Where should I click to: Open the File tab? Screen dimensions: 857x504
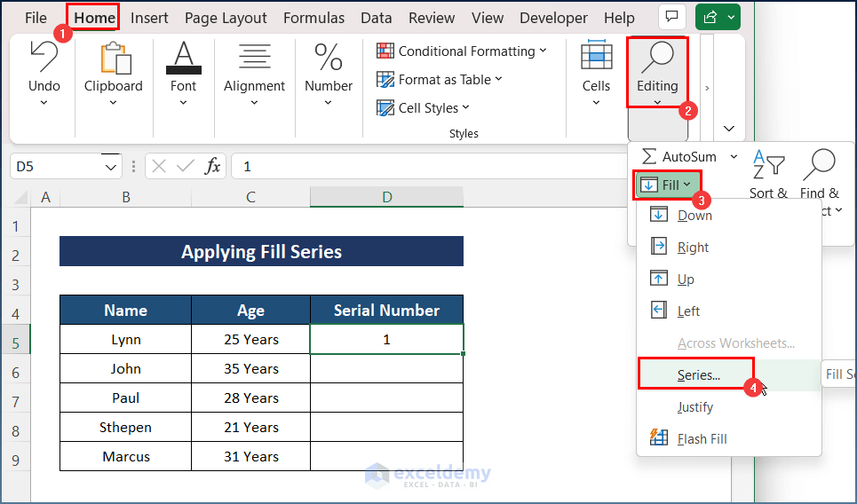pyautogui.click(x=36, y=18)
